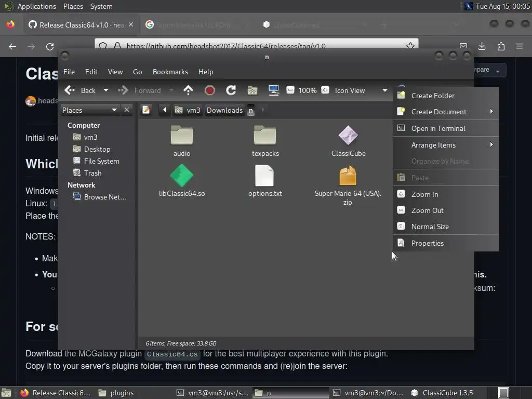Select the libClassic64.so file

tap(181, 180)
